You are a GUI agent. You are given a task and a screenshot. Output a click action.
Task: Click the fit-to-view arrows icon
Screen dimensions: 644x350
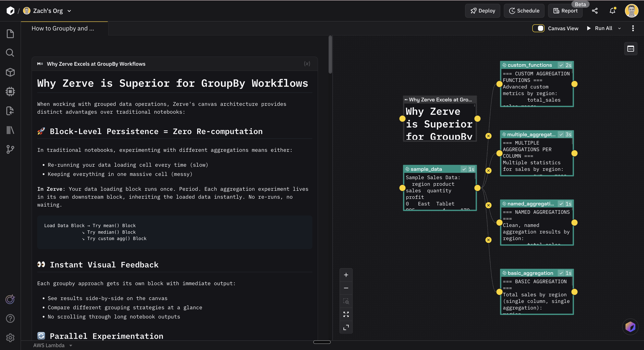(346, 314)
